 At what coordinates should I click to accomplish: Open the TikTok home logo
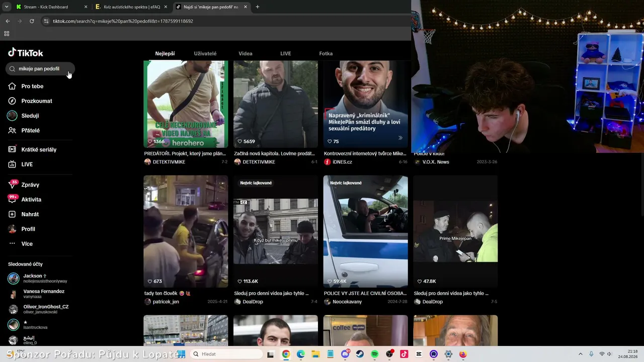click(x=26, y=53)
